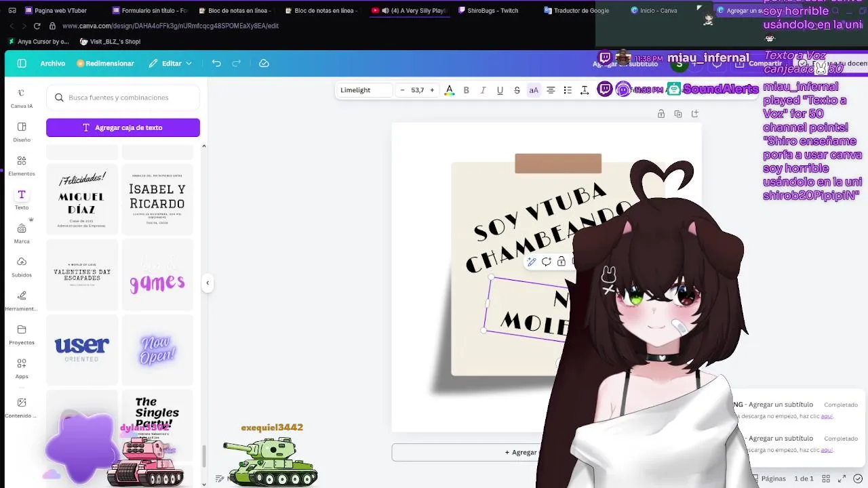The width and height of the screenshot is (868, 488).
Task: Open the text spacing options
Action: click(x=585, y=90)
